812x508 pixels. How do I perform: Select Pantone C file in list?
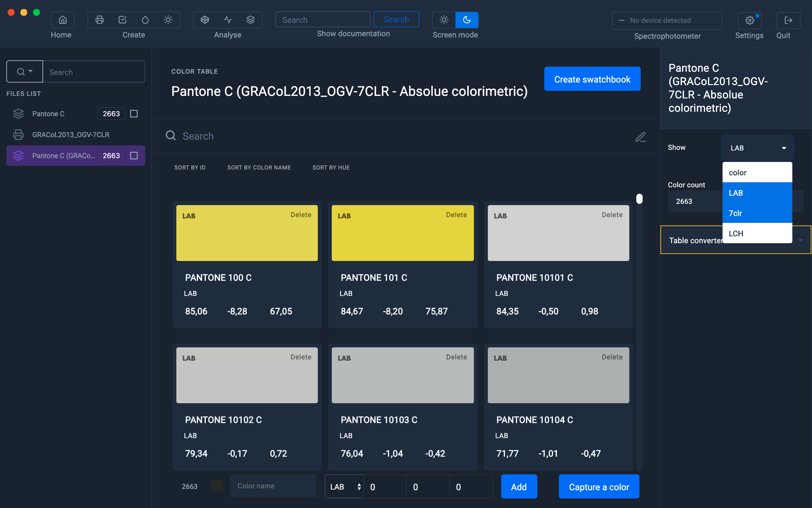tap(75, 114)
